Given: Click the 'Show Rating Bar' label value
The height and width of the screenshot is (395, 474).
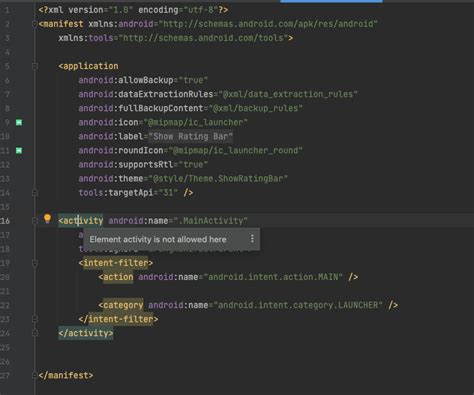Looking at the screenshot, I should point(190,136).
